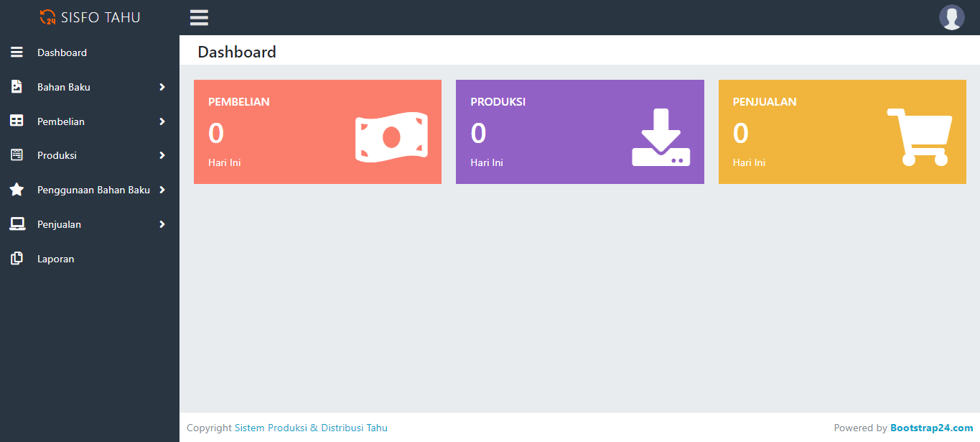
Task: Click the shopping cart icon on Penjualan card
Action: click(920, 137)
